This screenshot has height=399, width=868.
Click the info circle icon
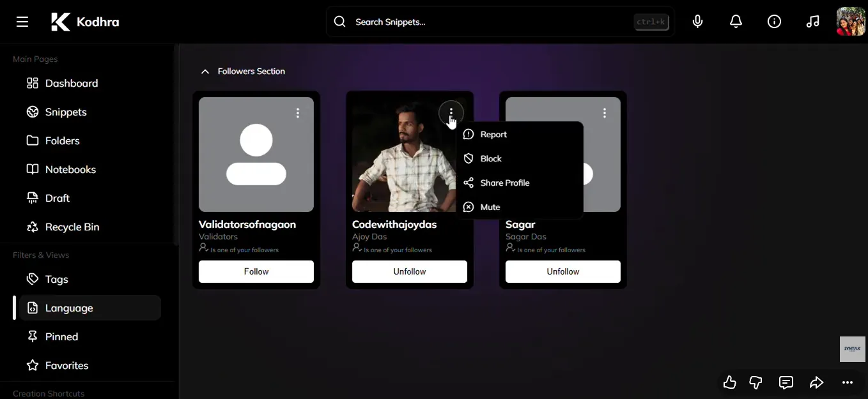tap(774, 22)
